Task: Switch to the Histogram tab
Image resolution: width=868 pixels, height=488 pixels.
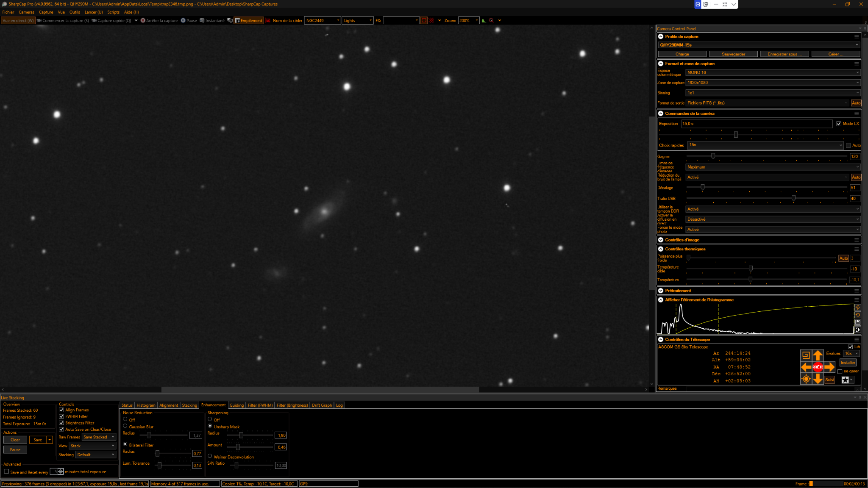Action: point(146,405)
